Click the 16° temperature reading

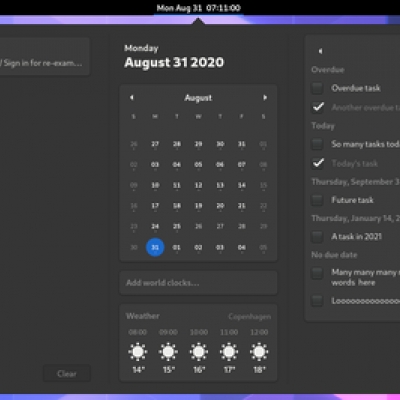[x=199, y=370]
